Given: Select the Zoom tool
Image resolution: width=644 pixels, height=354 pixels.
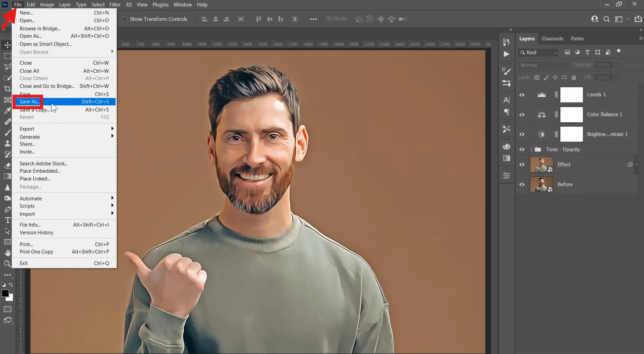Looking at the screenshot, I should coord(8,264).
